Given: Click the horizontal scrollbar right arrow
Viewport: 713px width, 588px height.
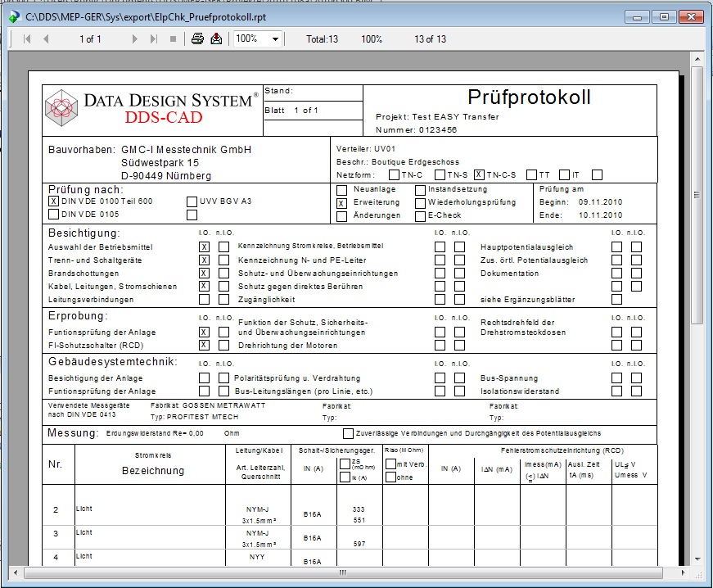Looking at the screenshot, I should coord(683,572).
